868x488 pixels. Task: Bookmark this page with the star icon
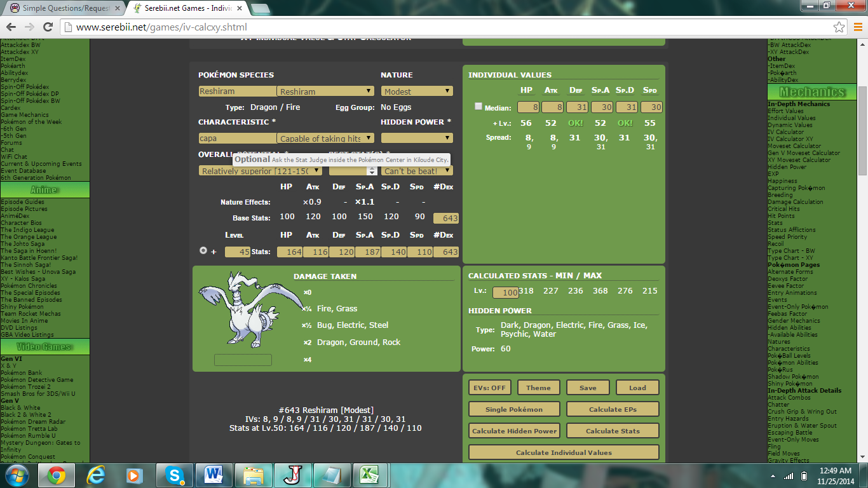point(839,27)
